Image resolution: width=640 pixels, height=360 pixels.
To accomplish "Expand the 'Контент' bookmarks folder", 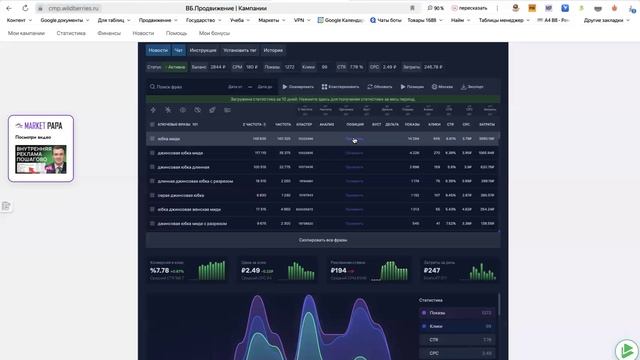I will [19, 20].
